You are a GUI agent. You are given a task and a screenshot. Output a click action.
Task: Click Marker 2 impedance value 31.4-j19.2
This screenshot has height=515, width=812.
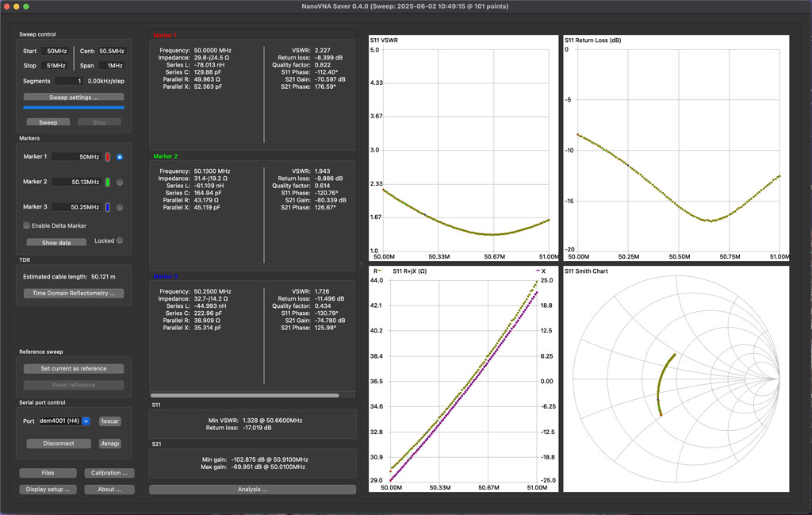[x=211, y=179]
